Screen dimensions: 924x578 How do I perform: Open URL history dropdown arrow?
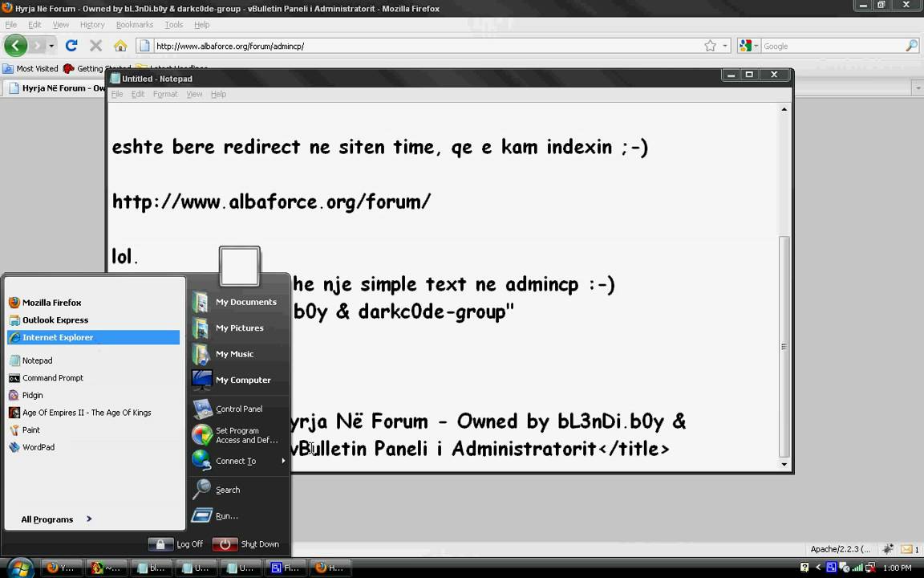[725, 46]
